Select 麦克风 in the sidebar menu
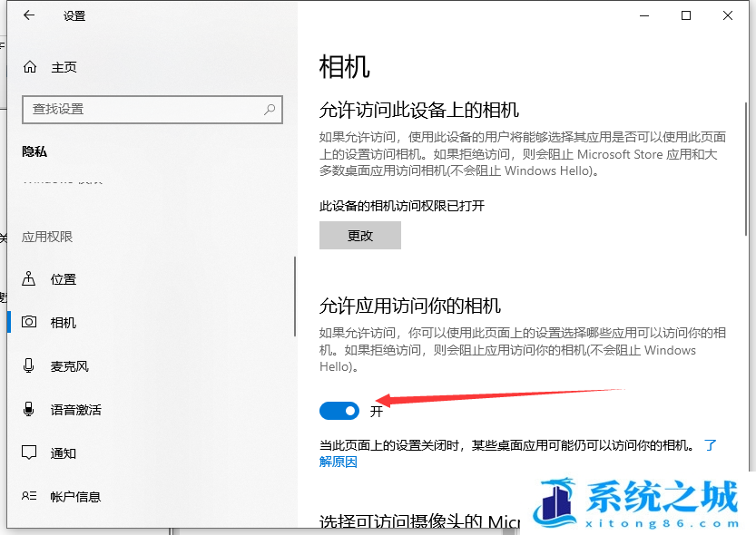This screenshot has width=756, height=535. 69,366
